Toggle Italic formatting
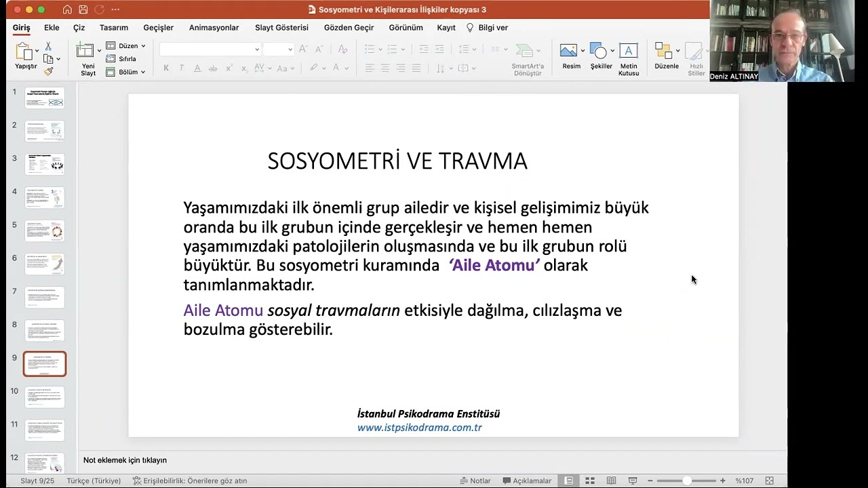Viewport: 868px width, 488px height. [x=181, y=68]
